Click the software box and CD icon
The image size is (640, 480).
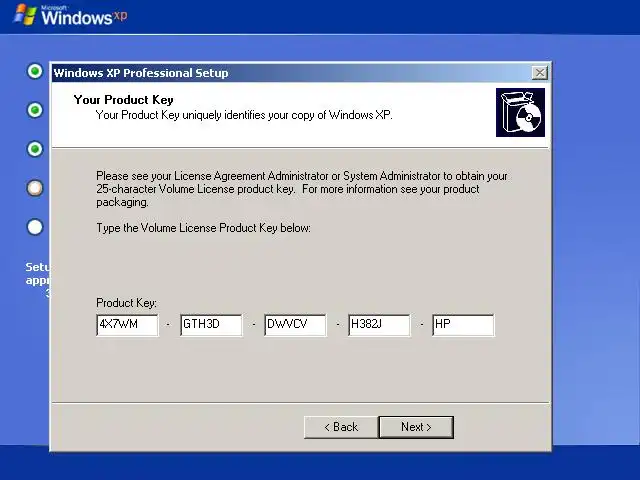520,113
